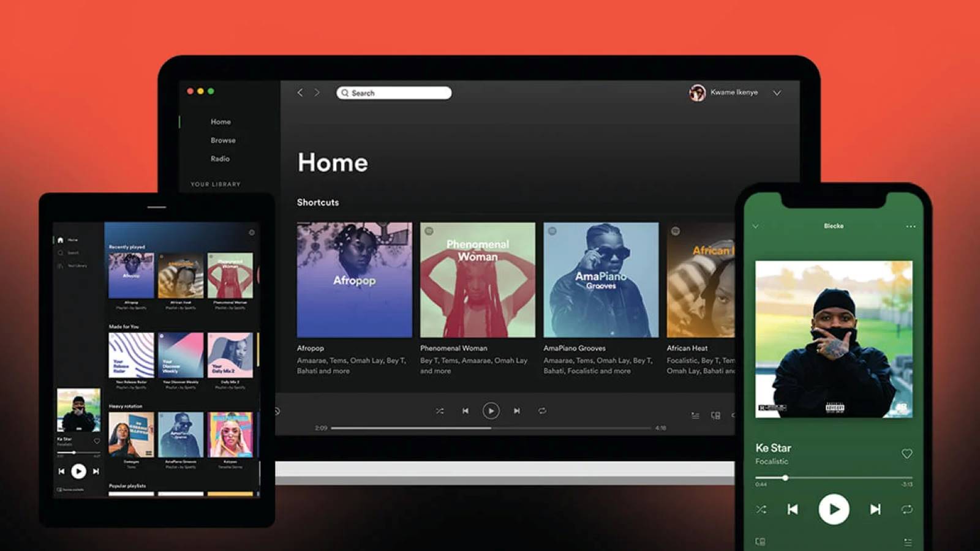Viewport: 980px width, 551px height.
Task: Click previous track in laptop player bar
Action: (466, 411)
